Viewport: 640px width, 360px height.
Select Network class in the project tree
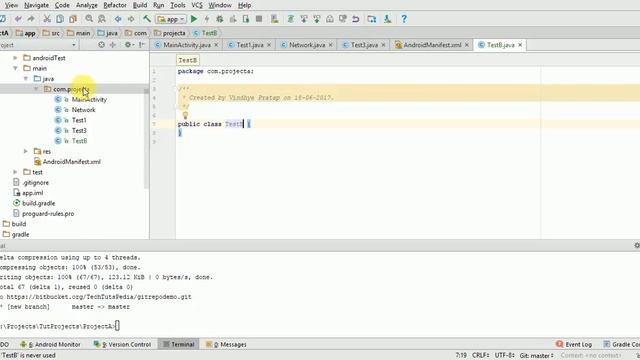tap(83, 110)
